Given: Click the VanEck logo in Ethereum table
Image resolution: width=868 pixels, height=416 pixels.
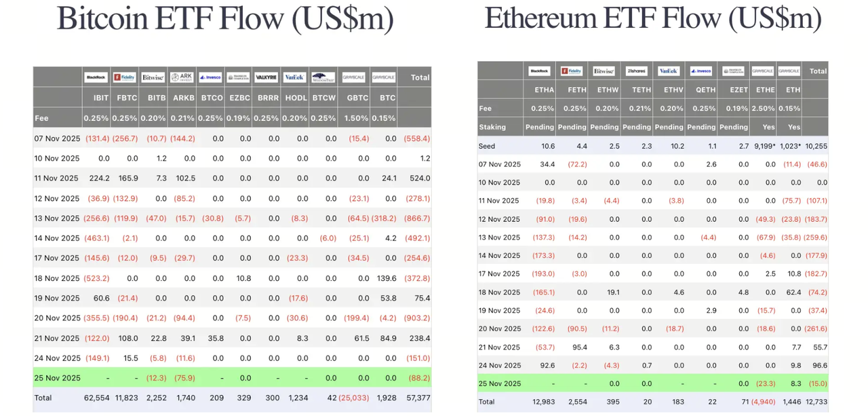Looking at the screenshot, I should click(669, 71).
